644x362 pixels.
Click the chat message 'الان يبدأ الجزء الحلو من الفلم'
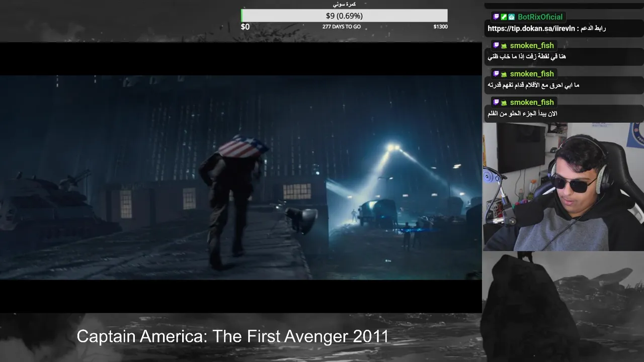point(522,114)
